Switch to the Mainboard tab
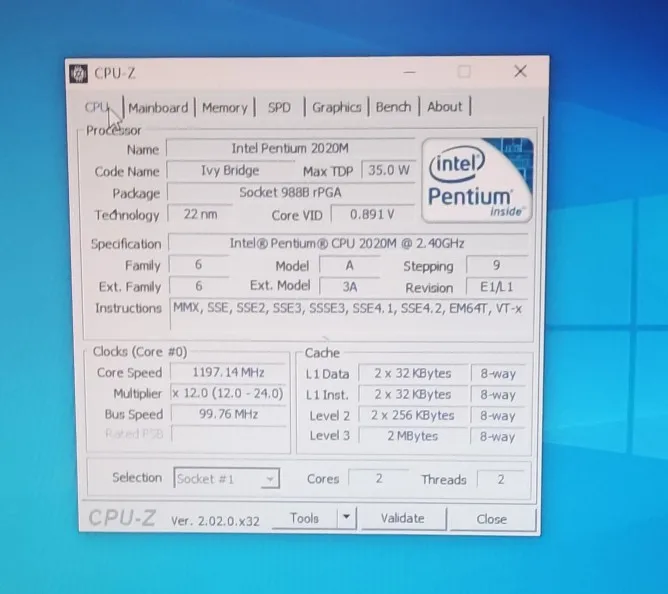This screenshot has height=594, width=668. [158, 107]
